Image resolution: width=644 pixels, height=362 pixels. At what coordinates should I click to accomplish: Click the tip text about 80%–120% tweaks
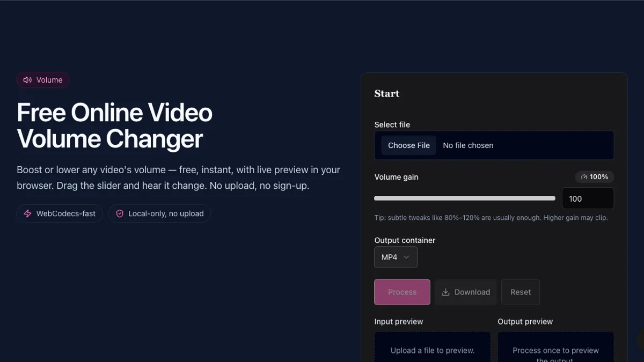point(491,218)
